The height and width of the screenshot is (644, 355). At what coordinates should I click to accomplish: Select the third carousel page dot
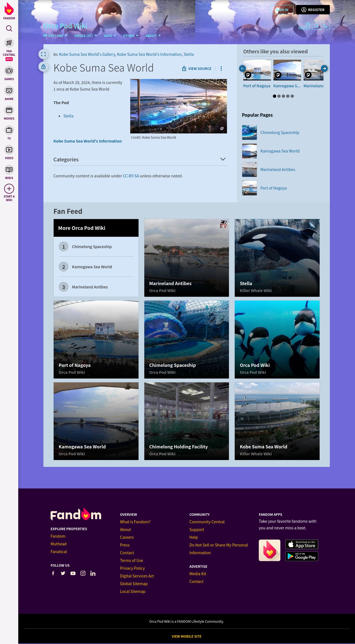coord(283,96)
